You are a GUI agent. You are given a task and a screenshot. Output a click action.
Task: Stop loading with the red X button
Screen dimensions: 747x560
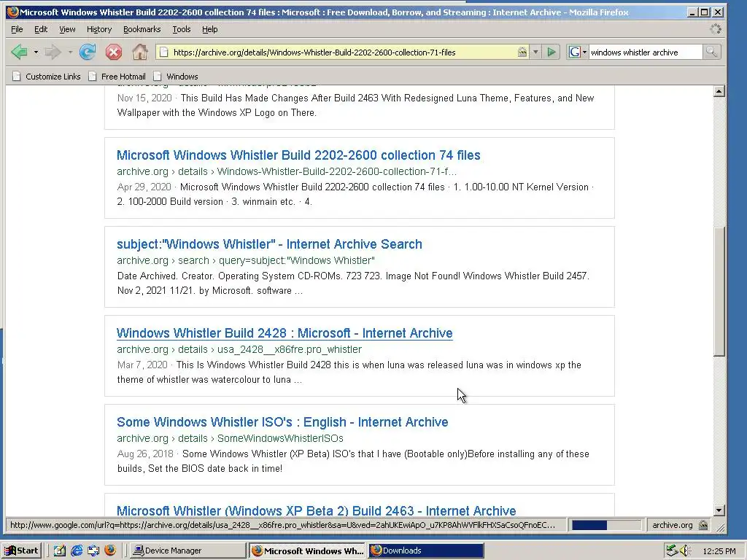point(113,52)
